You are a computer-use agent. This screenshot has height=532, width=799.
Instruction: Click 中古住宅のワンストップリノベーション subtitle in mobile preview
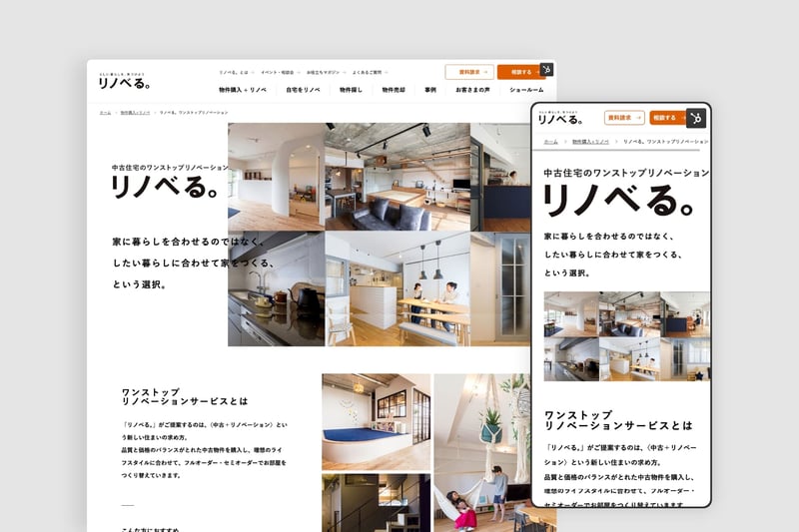[626, 173]
